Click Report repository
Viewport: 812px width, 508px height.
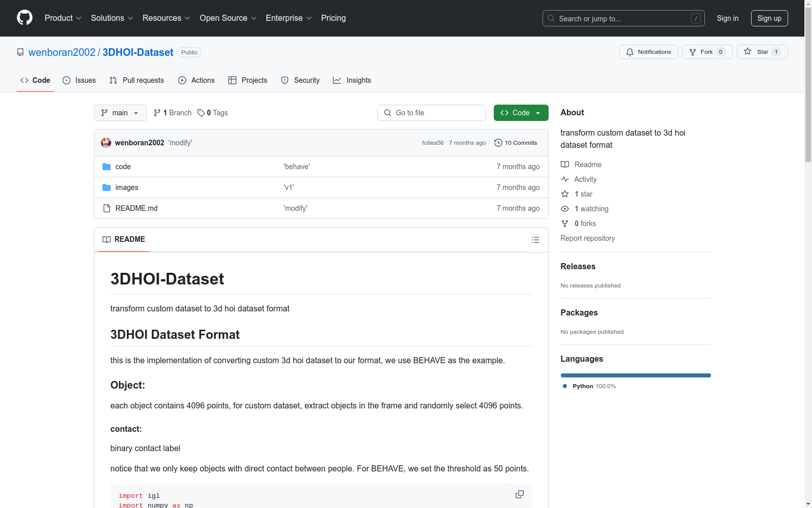click(588, 238)
